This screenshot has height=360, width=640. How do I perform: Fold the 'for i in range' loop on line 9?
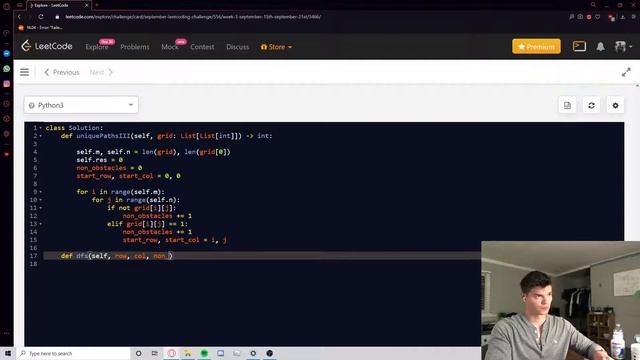pyautogui.click(x=41, y=192)
